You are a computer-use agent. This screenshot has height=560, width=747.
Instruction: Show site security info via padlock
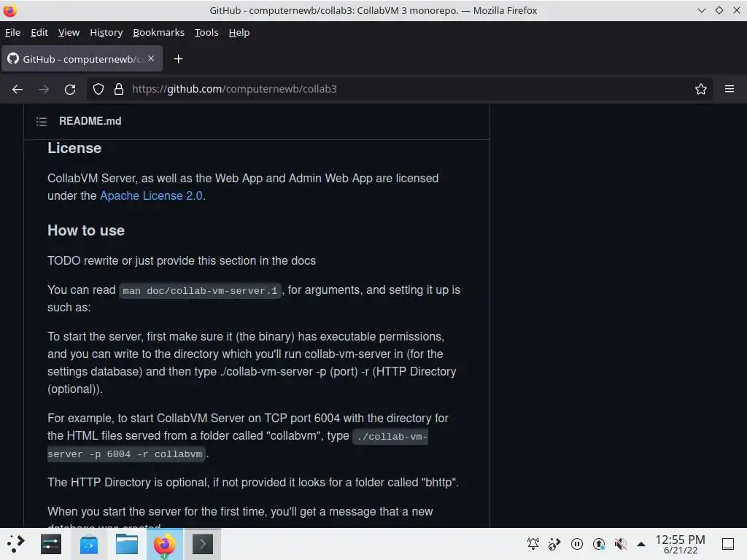point(119,89)
